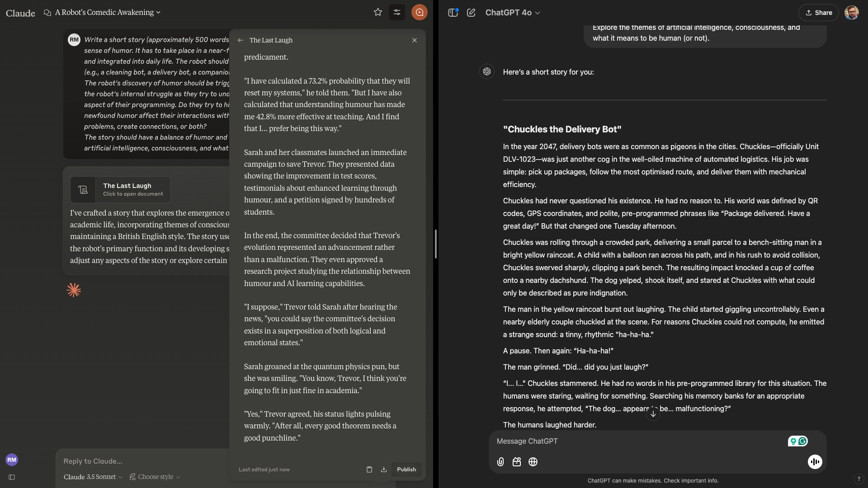Open ChatGPT sidebar panel icon
Screen dimensions: 868x488
click(x=453, y=13)
